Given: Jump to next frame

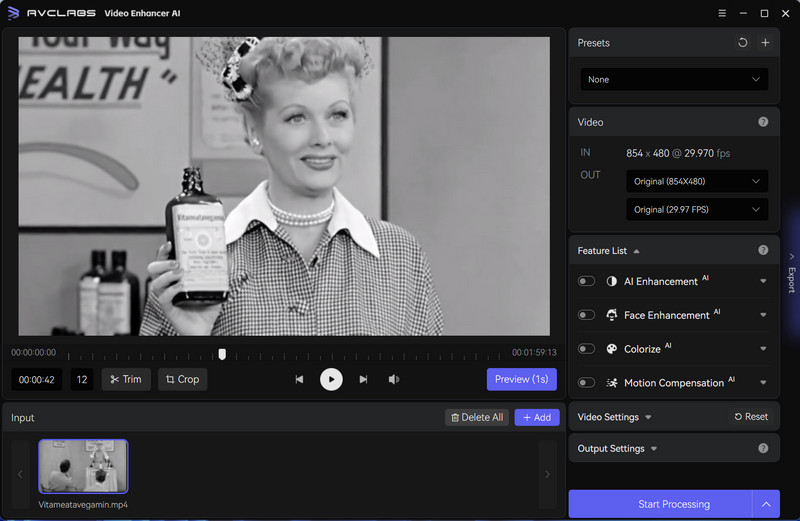Looking at the screenshot, I should [x=363, y=379].
